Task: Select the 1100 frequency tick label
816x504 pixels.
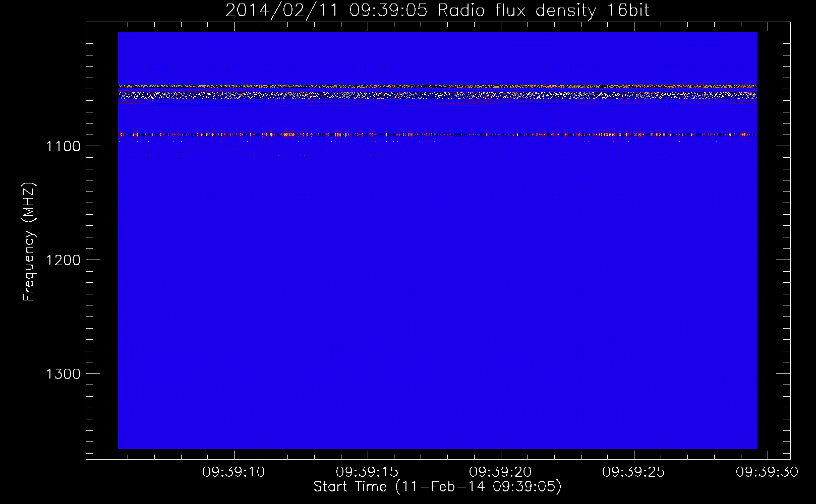Action: pos(63,146)
